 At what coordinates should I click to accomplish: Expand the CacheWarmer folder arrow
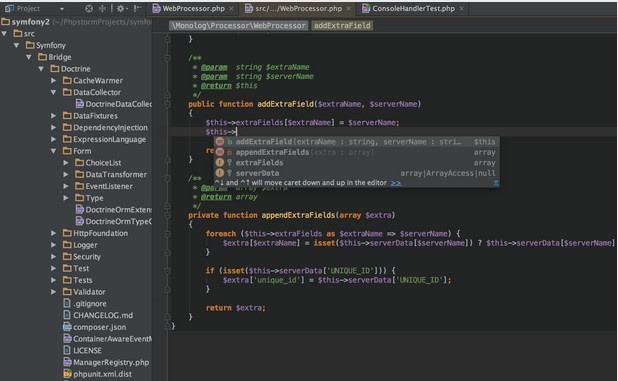click(54, 80)
